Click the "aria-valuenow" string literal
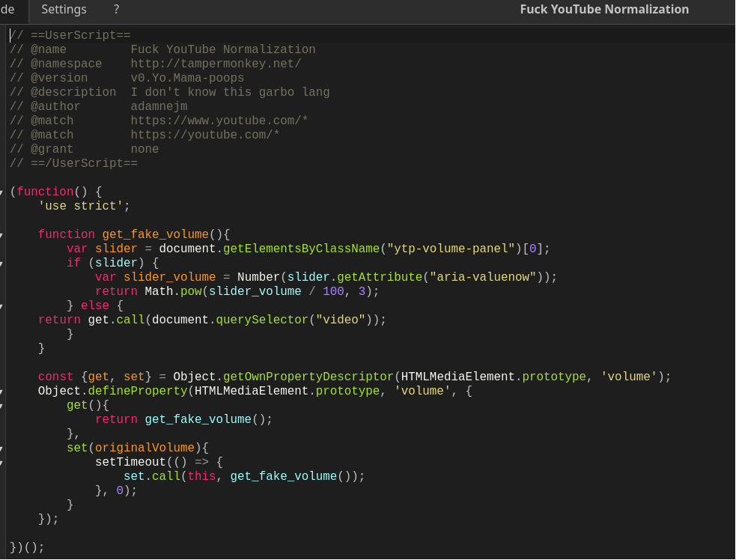 (x=483, y=278)
